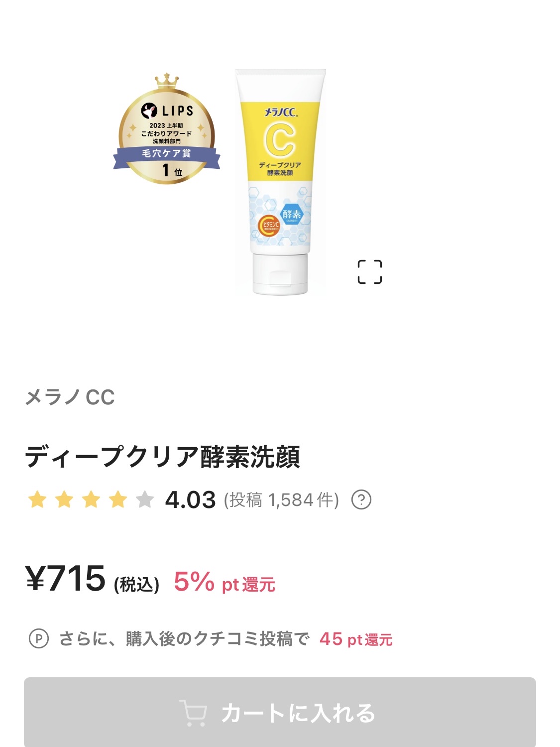The image size is (560, 747).
Task: Tap the fourth yellow rating star
Action: [118, 499]
